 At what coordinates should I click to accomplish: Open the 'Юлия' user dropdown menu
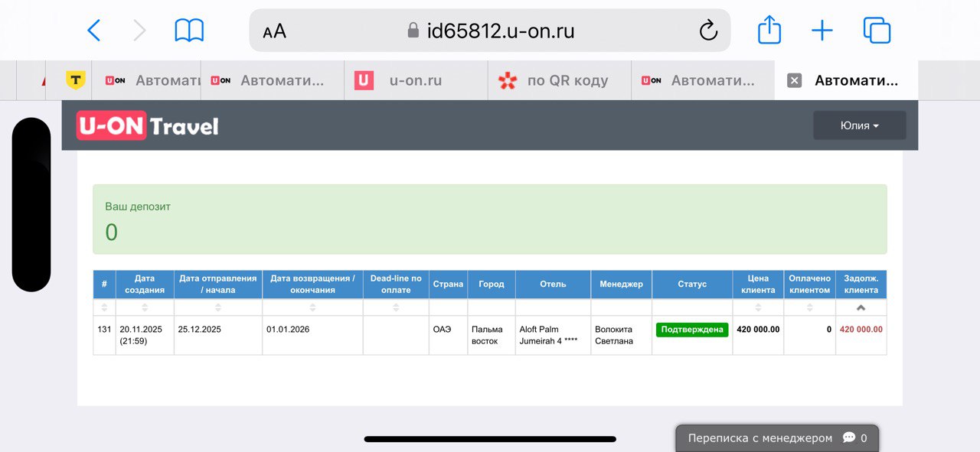coord(859,125)
